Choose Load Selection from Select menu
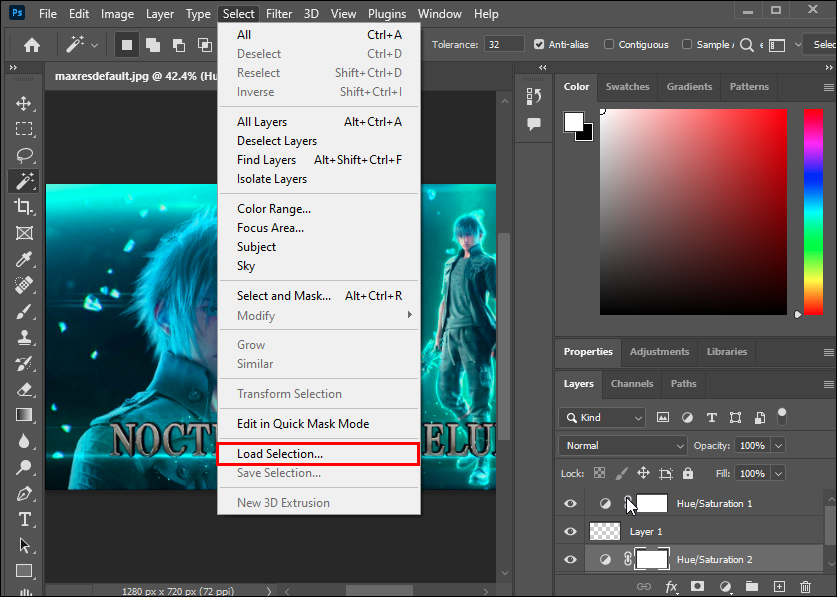Viewport: 837px width, 597px height. [280, 454]
